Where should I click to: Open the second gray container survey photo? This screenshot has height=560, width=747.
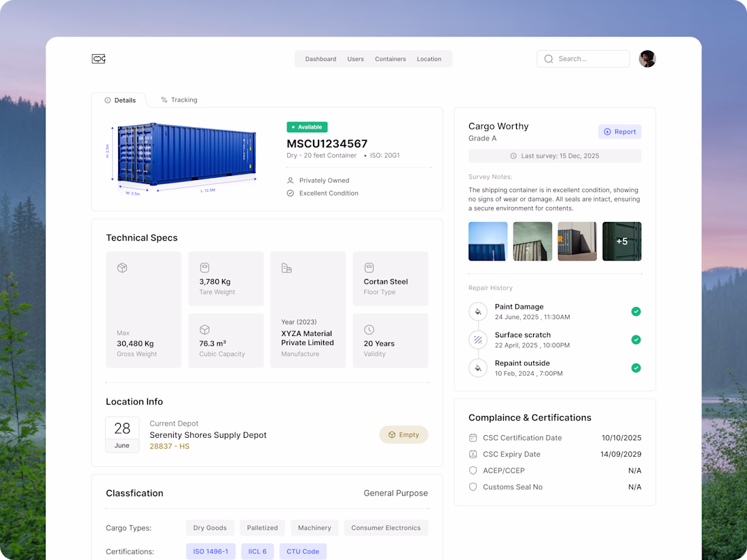coord(532,242)
